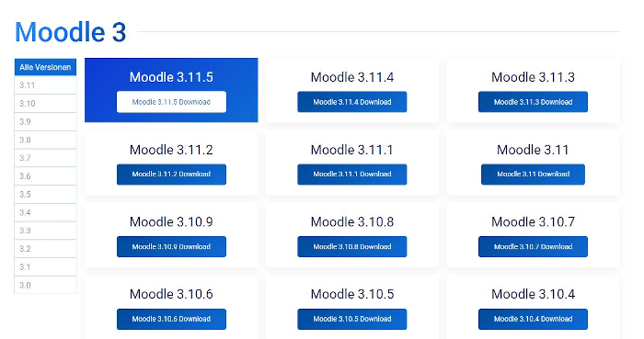Filter by version 3.2 in sidebar

(x=46, y=249)
